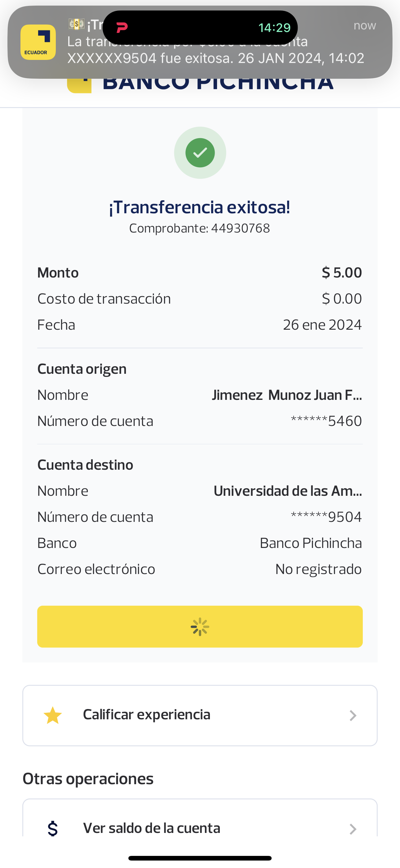Screen dimensions: 400x868
Task: Tap the destination account number ending 9504
Action: point(326,517)
